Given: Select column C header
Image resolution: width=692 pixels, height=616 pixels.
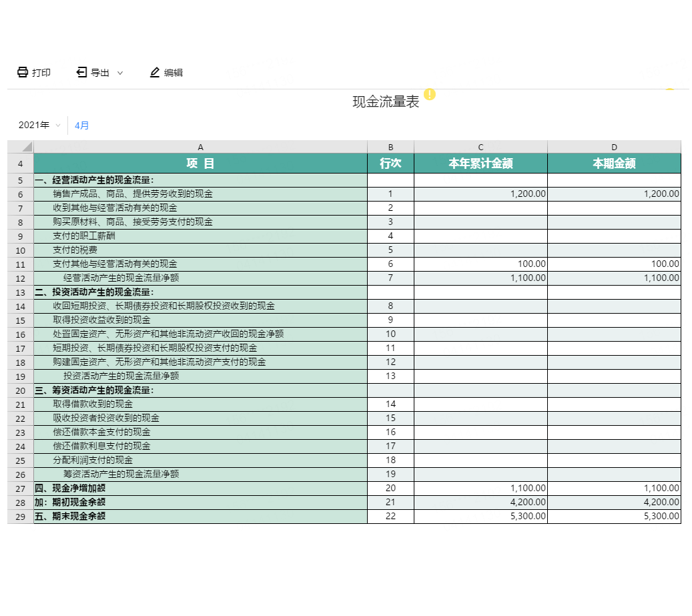Looking at the screenshot, I should pos(480,147).
